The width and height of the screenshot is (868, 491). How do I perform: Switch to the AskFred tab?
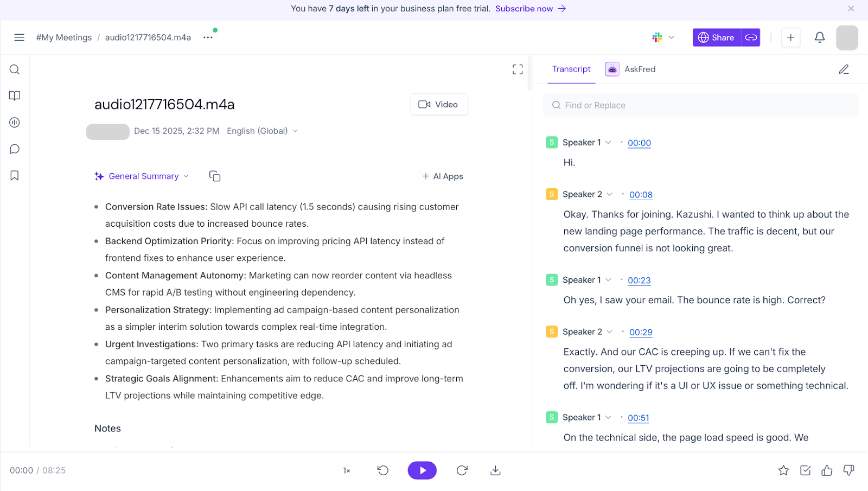click(x=631, y=69)
